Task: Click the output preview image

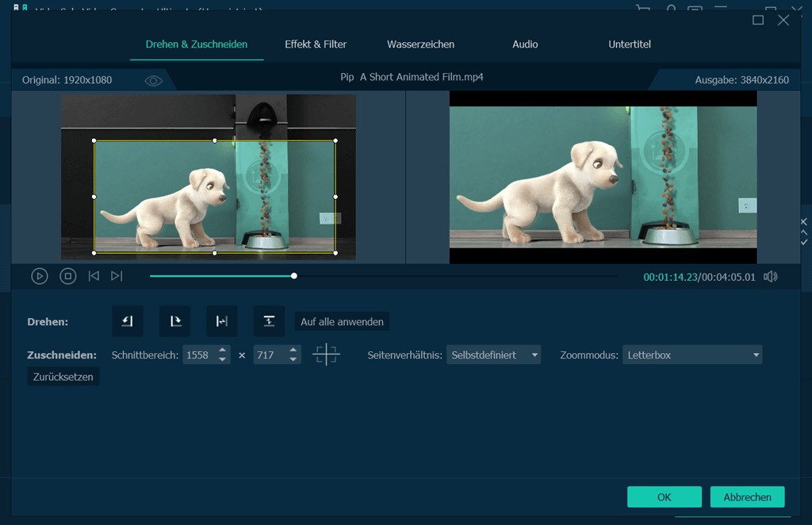Action: coord(603,177)
